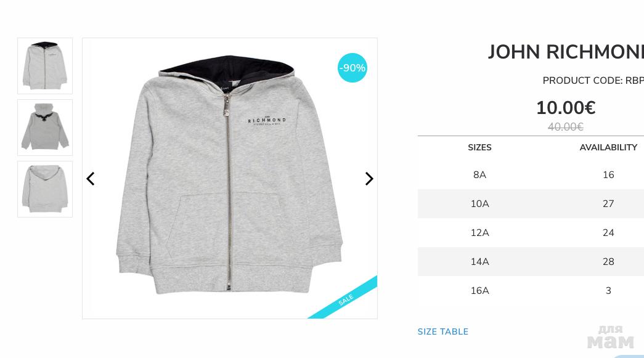Advance to the next product image arrow
This screenshot has height=358, width=644.
[369, 179]
